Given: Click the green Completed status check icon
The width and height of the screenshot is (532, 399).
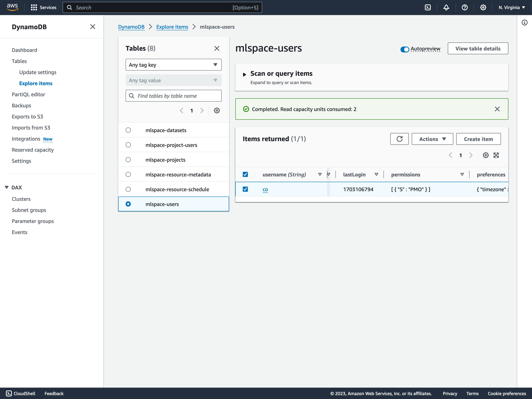Looking at the screenshot, I should click(x=246, y=109).
